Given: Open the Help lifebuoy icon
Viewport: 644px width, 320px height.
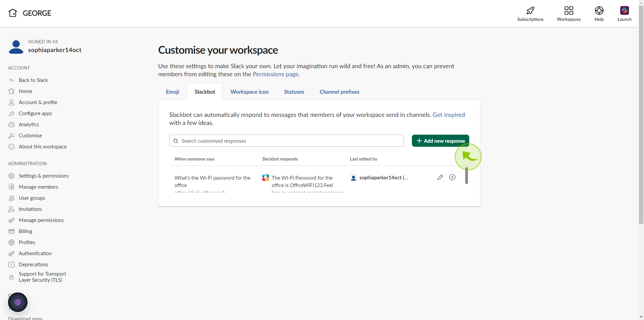Looking at the screenshot, I should coord(599,10).
